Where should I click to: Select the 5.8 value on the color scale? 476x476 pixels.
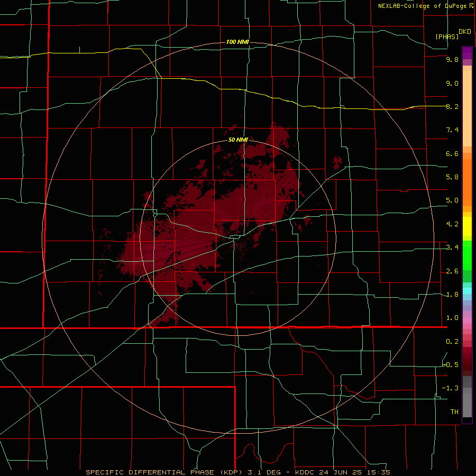click(452, 177)
